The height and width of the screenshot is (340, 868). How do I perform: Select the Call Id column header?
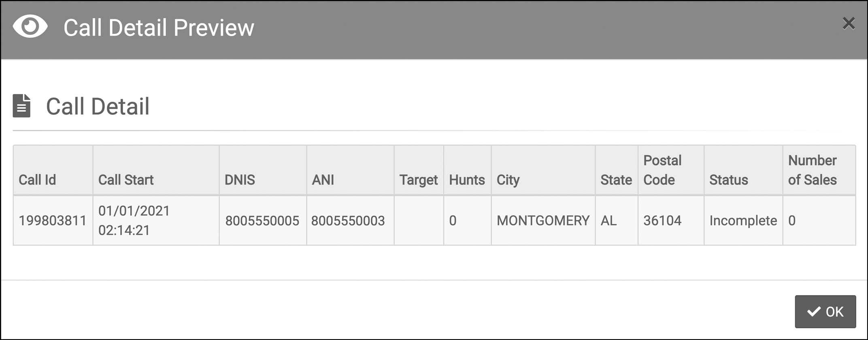(53, 170)
